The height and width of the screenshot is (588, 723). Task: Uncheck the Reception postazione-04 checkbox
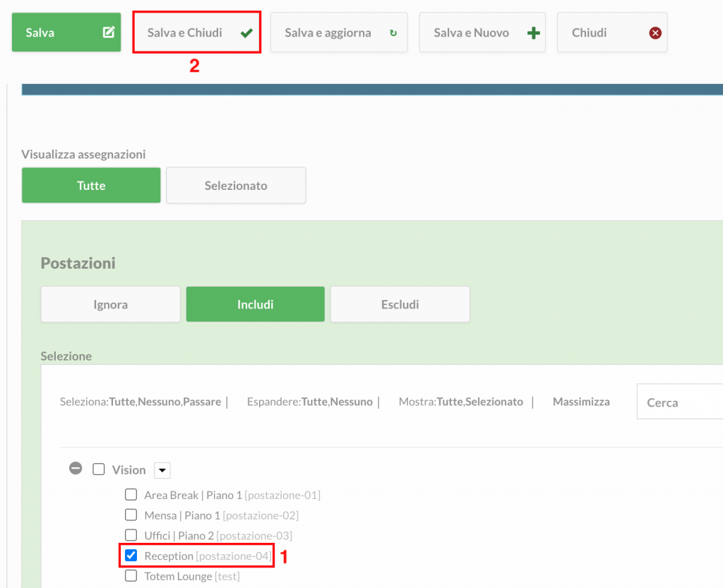pyautogui.click(x=131, y=556)
